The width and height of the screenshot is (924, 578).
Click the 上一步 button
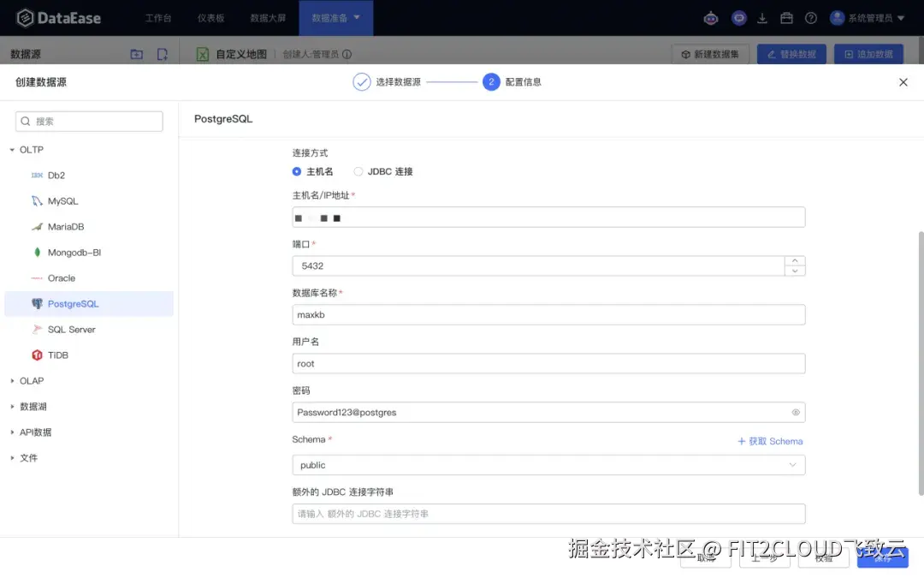click(765, 557)
